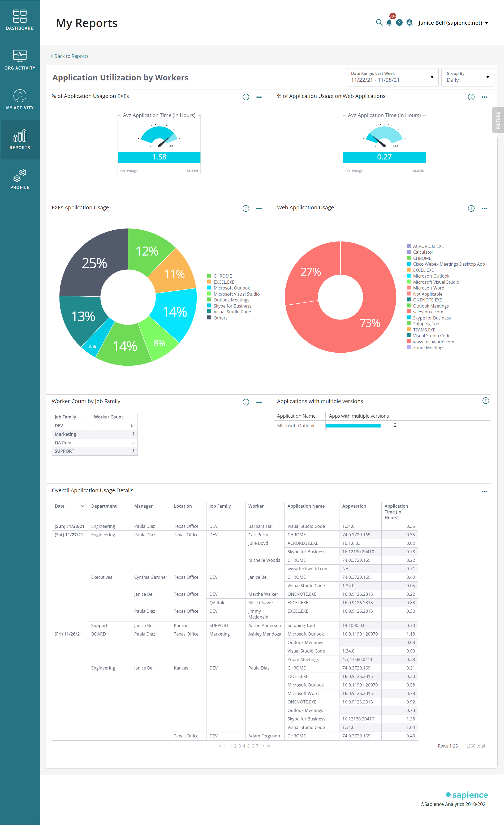Show info for % of Application Usage on EXEs

[246, 97]
